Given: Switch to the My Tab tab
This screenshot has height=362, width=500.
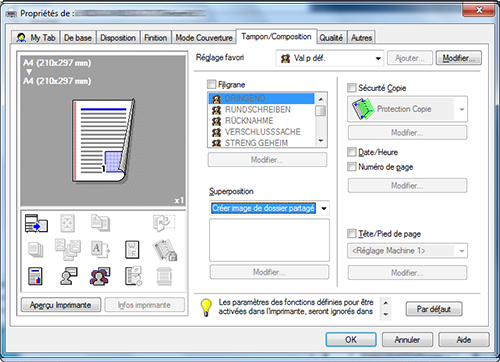Looking at the screenshot, I should pyautogui.click(x=36, y=38).
